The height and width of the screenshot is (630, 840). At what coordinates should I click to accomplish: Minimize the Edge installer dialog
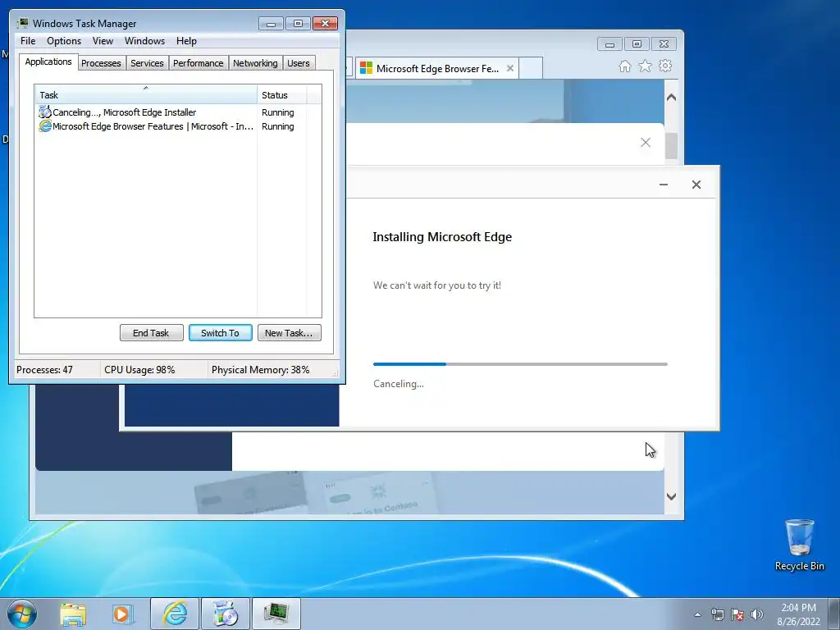coord(664,185)
